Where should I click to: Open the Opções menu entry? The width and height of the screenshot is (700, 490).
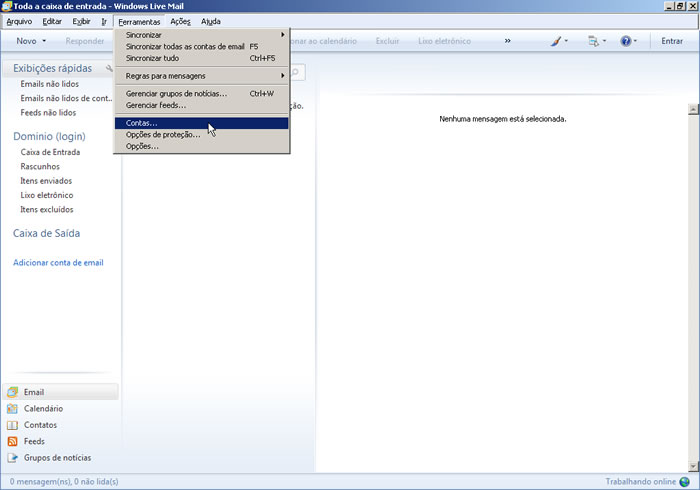pos(201,146)
